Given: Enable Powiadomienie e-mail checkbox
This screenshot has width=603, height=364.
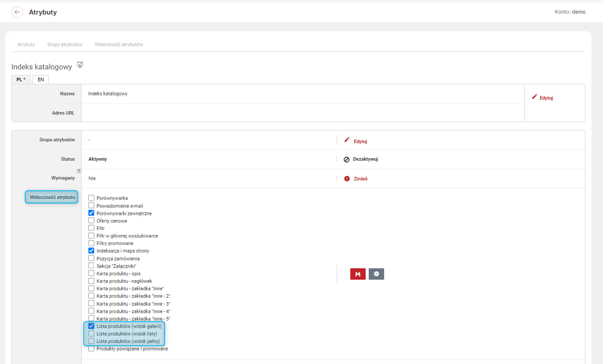Looking at the screenshot, I should point(91,206).
